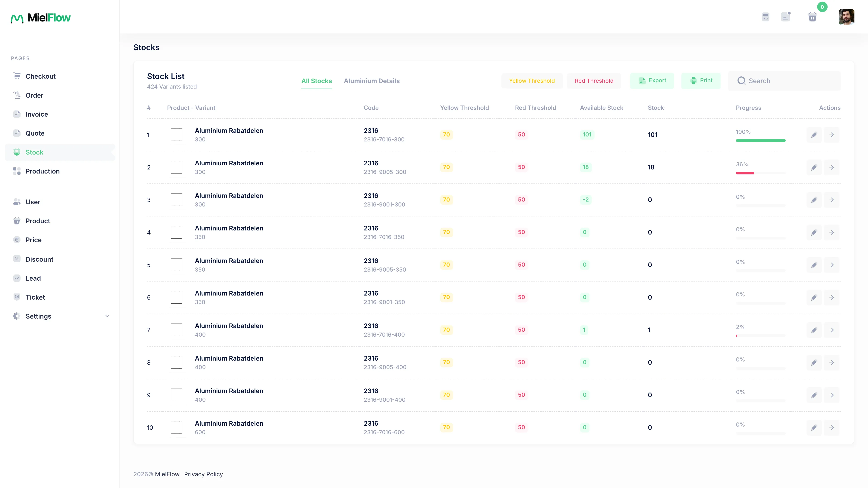Screen dimensions: 868x488
Task: Open the Privacy Policy link
Action: (203, 474)
